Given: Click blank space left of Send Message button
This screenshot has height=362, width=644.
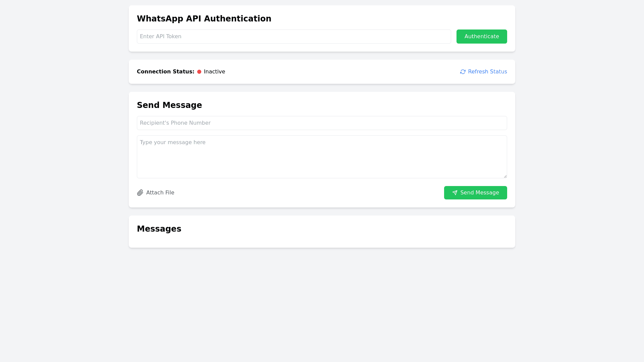Looking at the screenshot, I should point(309,193).
